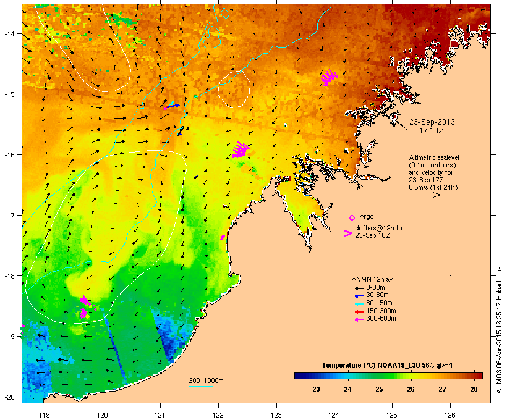Click the Temperature NOAA19_L3U colorbar title
Viewport: 507px width, 420px height.
[387, 365]
